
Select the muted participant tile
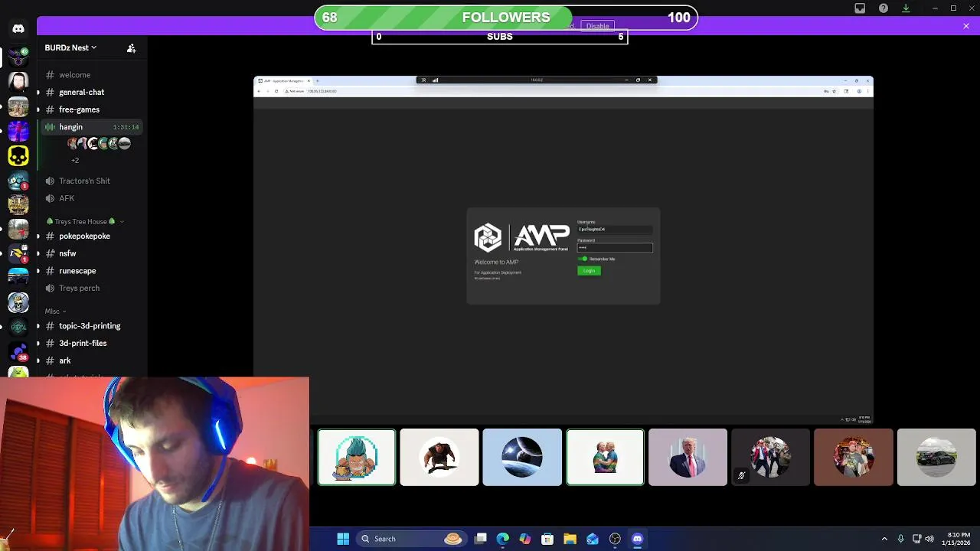770,458
